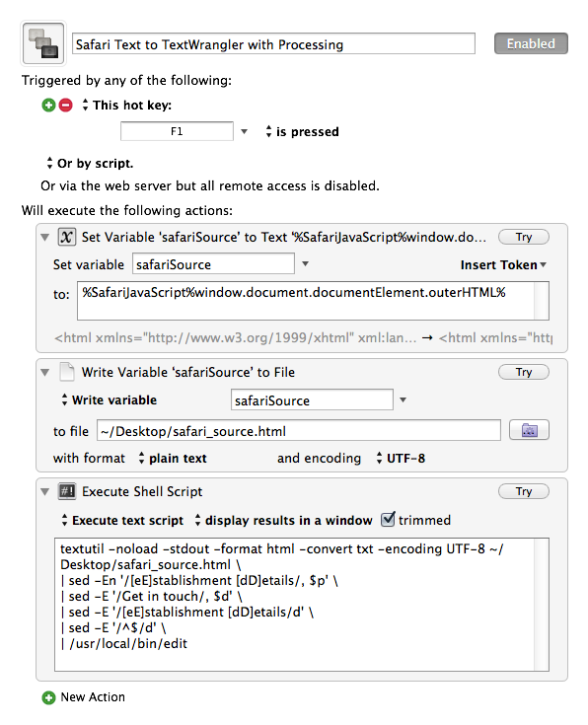Screen dimensions: 588x725
Task: Click the macro name text field
Action: pyautogui.click(x=273, y=44)
